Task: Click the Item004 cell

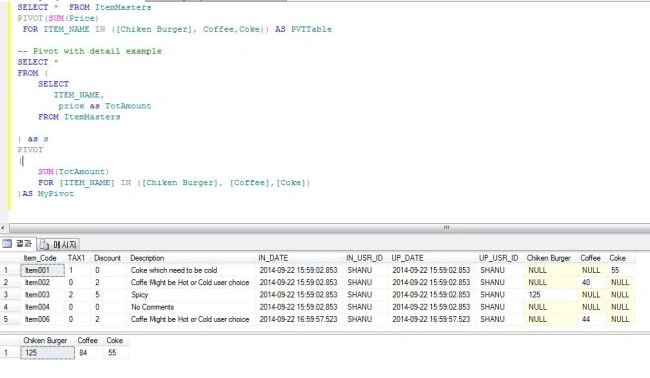Action: [43, 307]
